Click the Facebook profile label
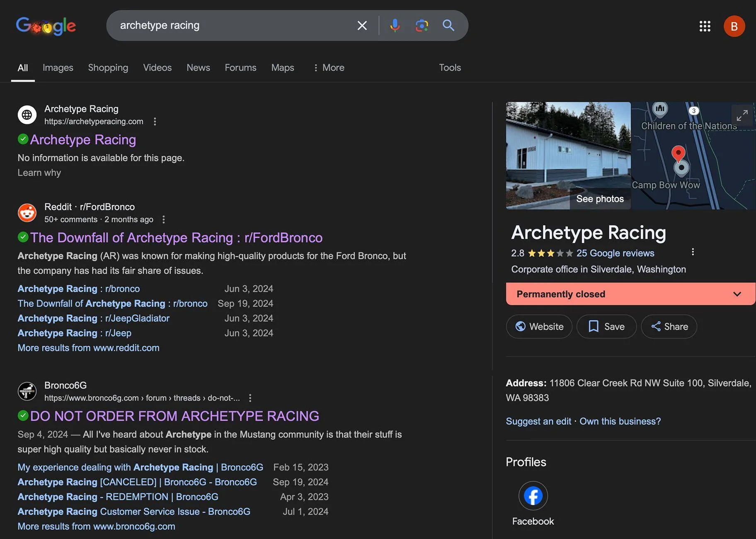 (x=533, y=521)
